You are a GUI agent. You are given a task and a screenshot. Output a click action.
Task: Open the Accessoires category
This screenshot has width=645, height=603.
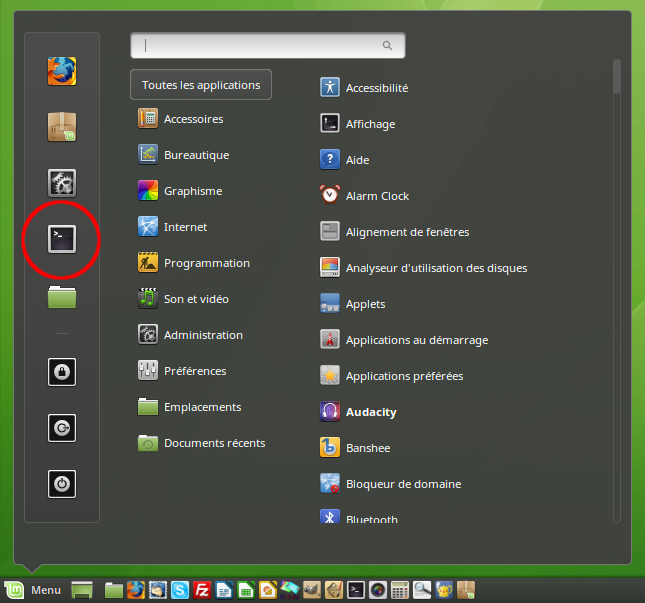pyautogui.click(x=193, y=119)
